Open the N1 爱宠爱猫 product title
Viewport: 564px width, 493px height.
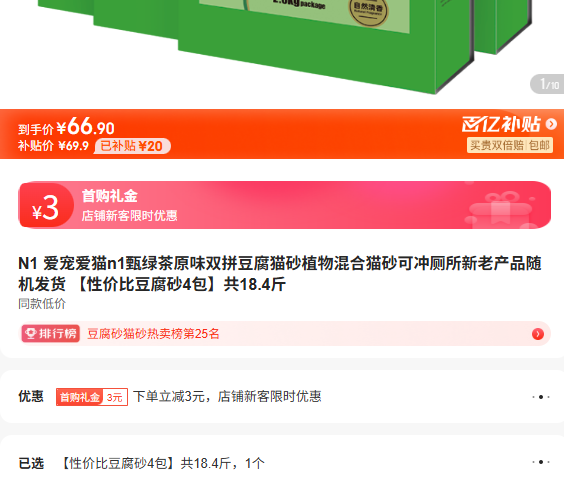[280, 274]
